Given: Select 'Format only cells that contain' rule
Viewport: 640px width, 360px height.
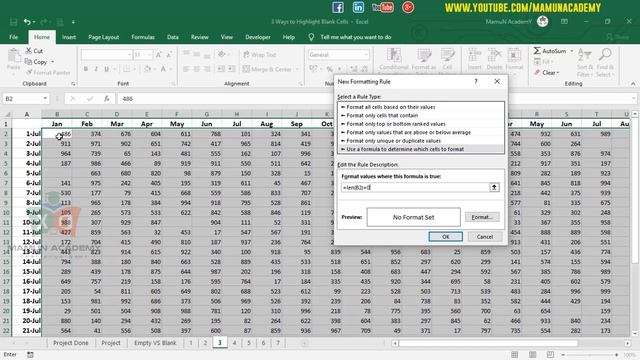Looking at the screenshot, I should click(421, 116).
